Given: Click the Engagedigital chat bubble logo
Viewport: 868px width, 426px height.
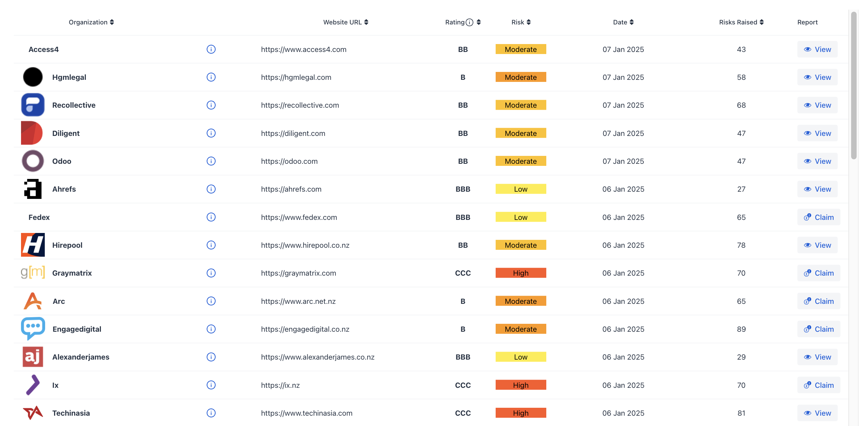Looking at the screenshot, I should pos(33,329).
